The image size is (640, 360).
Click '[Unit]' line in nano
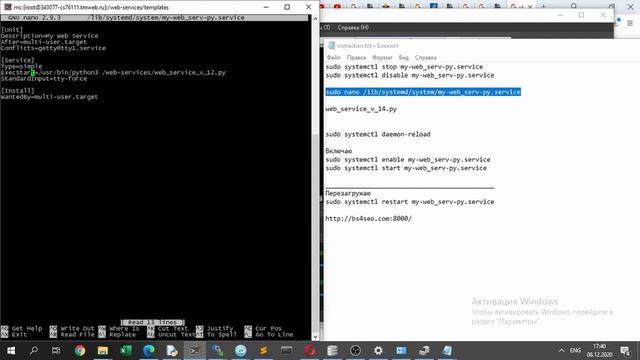12,30
